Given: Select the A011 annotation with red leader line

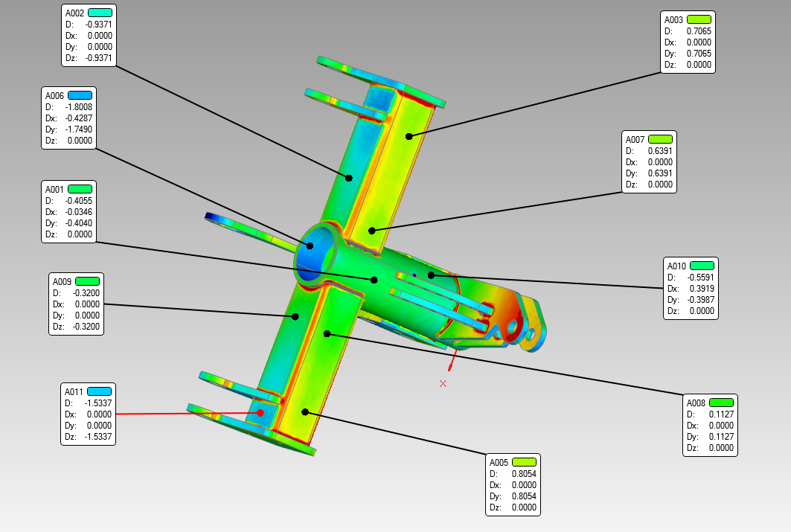Looking at the screenshot, I should tap(88, 414).
